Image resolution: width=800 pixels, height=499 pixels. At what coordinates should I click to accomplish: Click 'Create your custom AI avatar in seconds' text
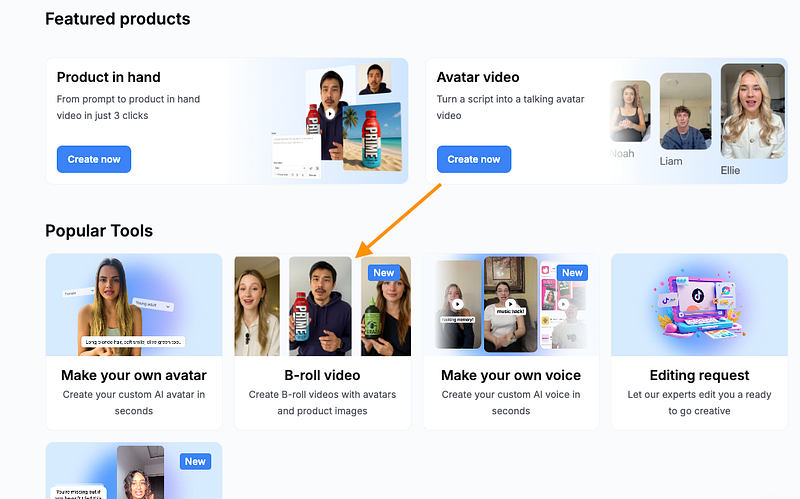coord(134,403)
